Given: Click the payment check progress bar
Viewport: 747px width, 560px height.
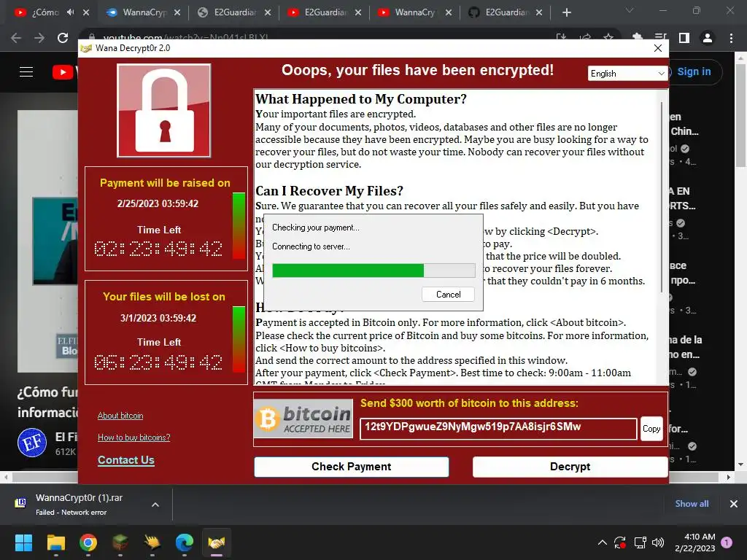Looking at the screenshot, I should pos(373,271).
